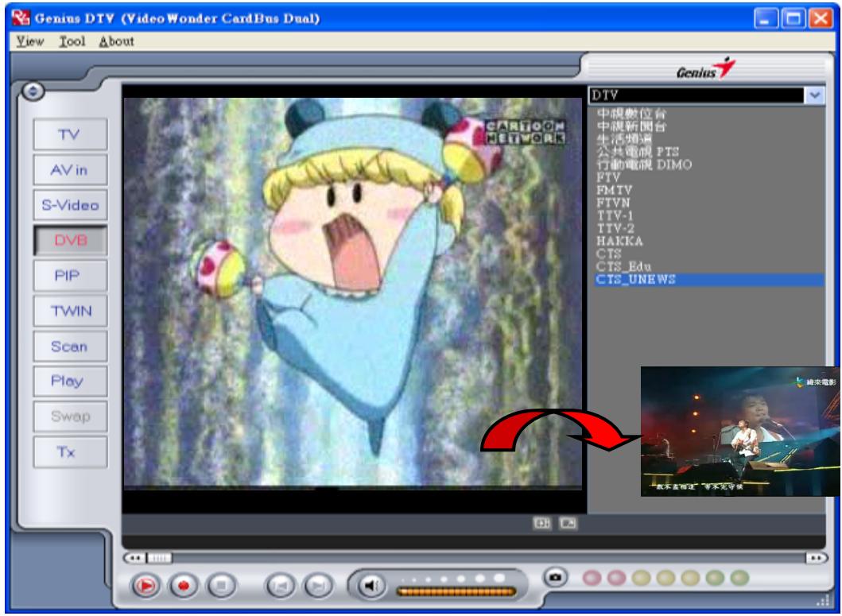Open the Tool menu
This screenshot has width=842, height=616.
pos(72,41)
